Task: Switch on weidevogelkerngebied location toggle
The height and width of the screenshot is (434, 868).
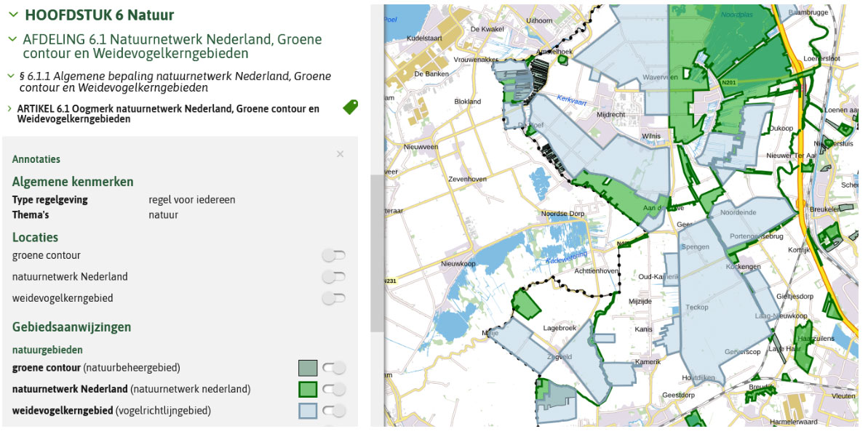Action: [x=334, y=298]
